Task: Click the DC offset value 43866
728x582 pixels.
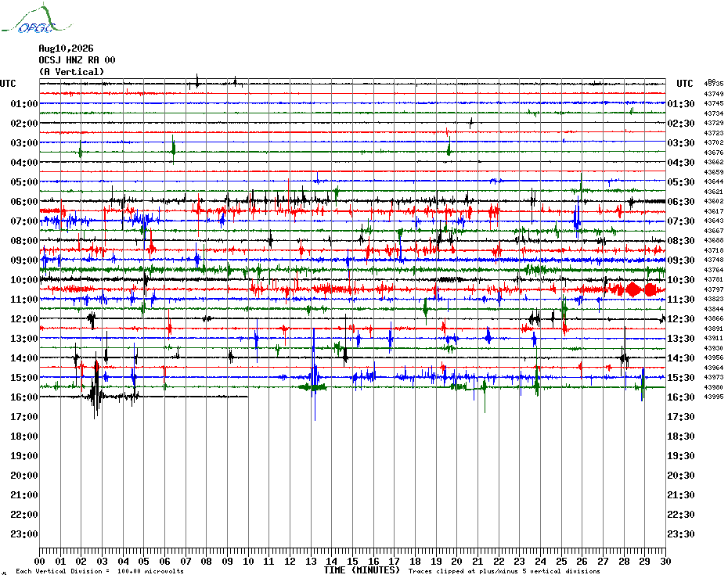Action: pos(714,318)
